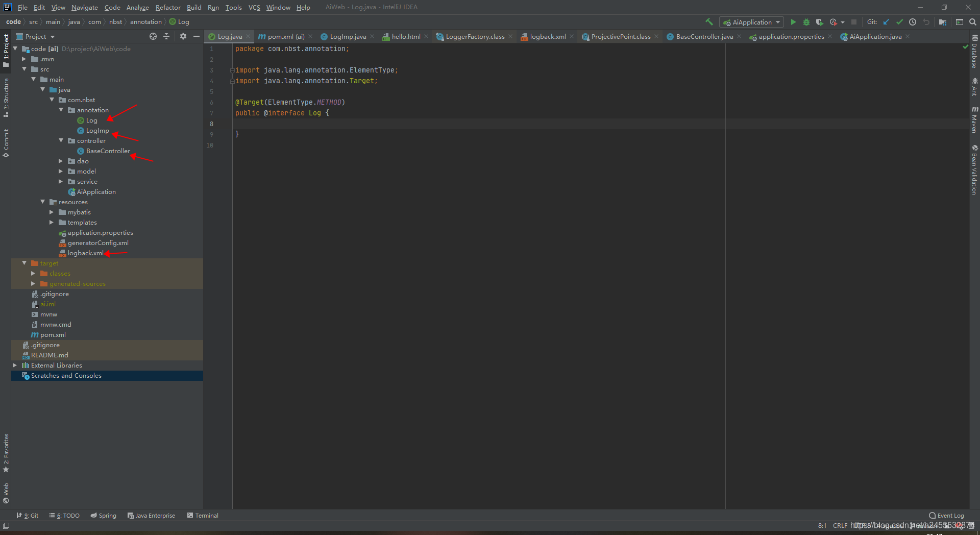980x535 pixels.
Task: Click Git Commit green checkmark
Action: 899,22
